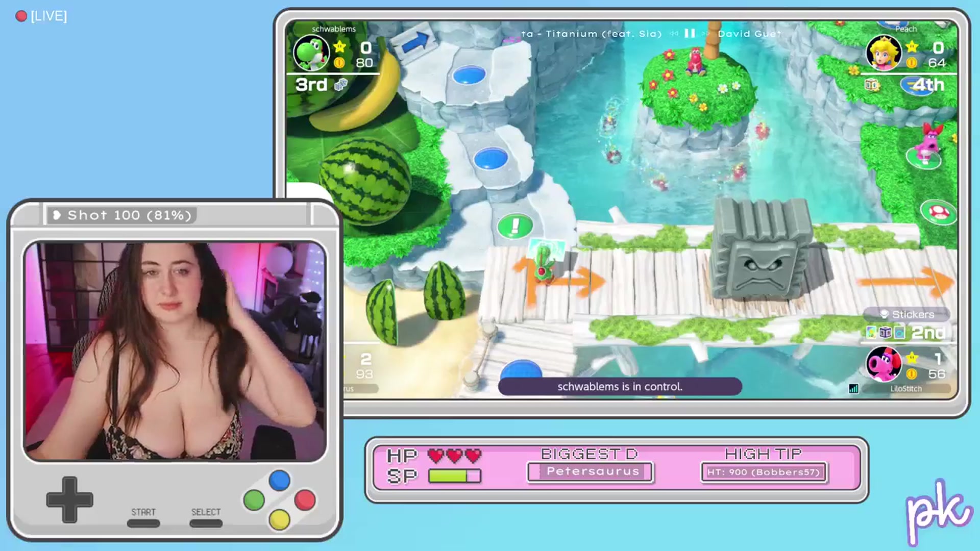
Task: Click the 3rd place rank label
Action: pos(311,85)
